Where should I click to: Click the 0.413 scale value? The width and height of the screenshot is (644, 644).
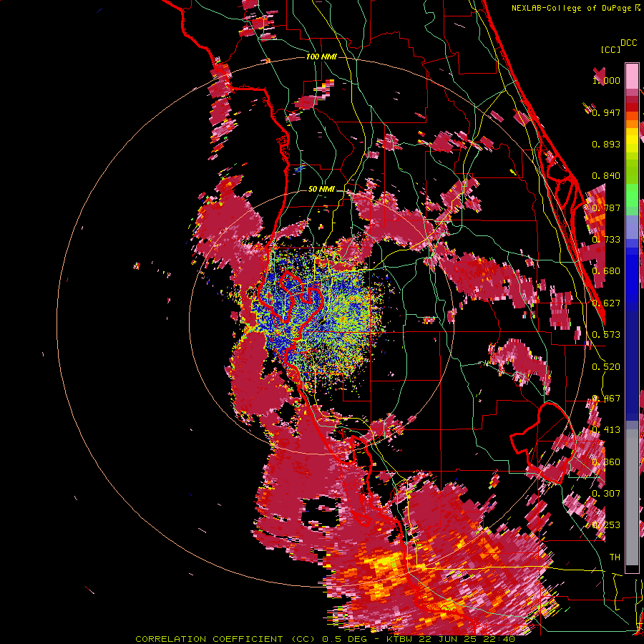coord(606,430)
